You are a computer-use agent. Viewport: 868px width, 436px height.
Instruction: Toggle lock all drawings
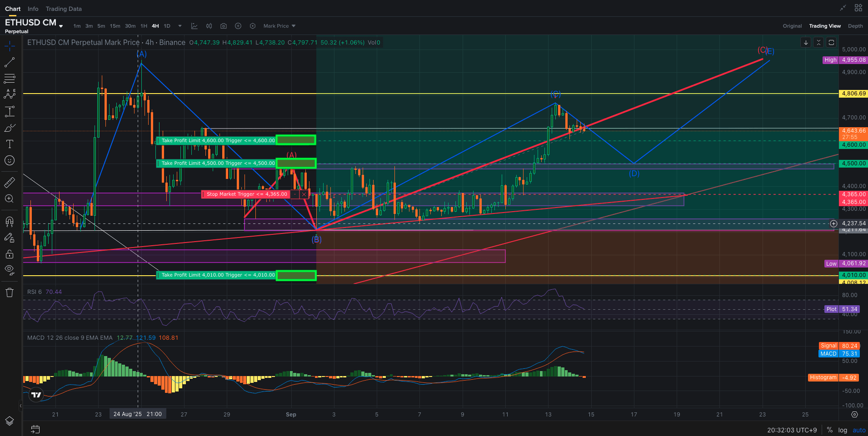click(10, 254)
